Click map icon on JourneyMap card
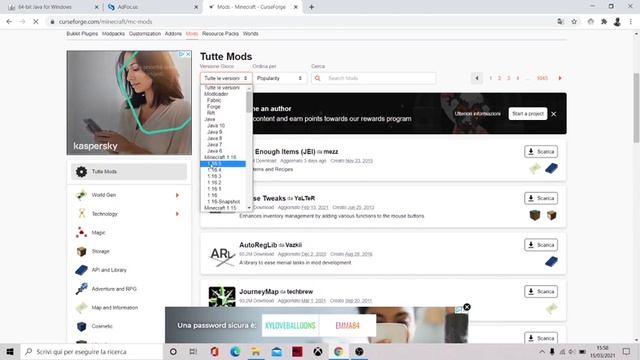Screen dimensions: 640x360 click(x=551, y=308)
